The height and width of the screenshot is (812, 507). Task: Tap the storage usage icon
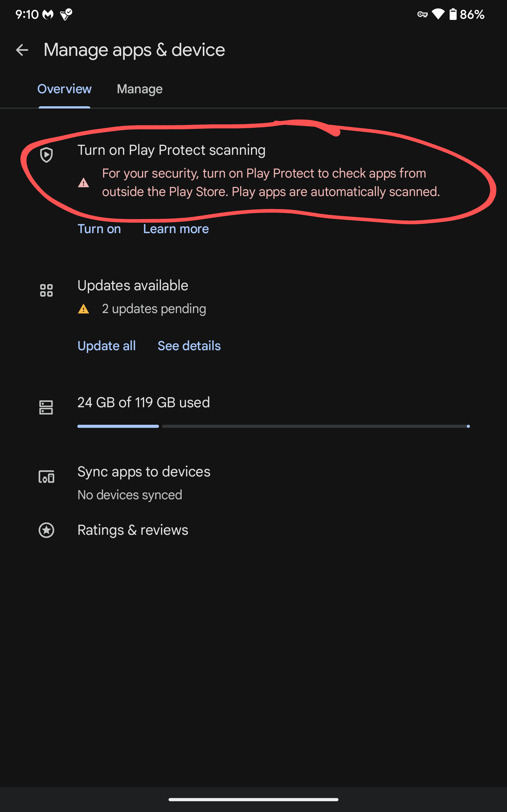click(46, 407)
